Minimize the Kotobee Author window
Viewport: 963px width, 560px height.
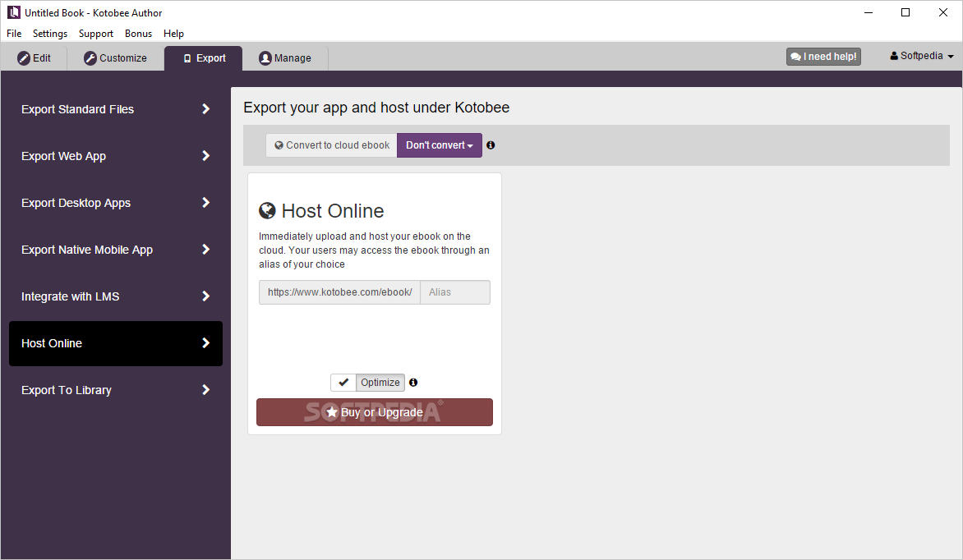869,12
